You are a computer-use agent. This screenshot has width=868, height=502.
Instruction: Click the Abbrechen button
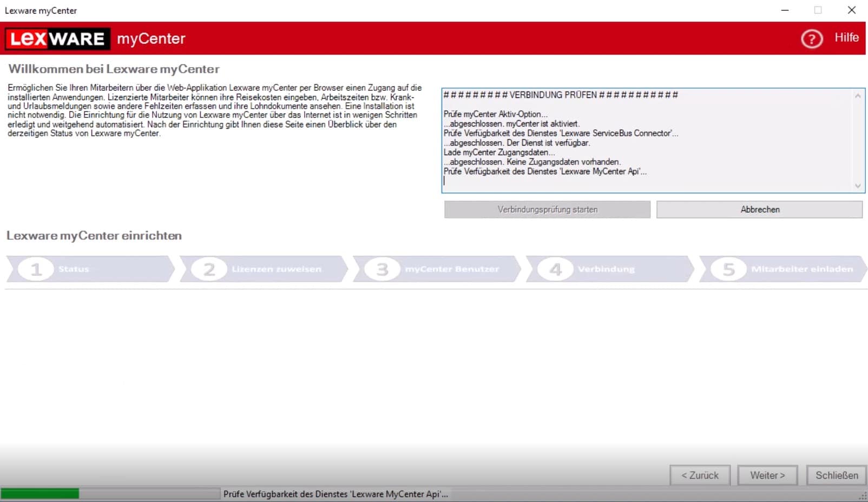(x=759, y=209)
